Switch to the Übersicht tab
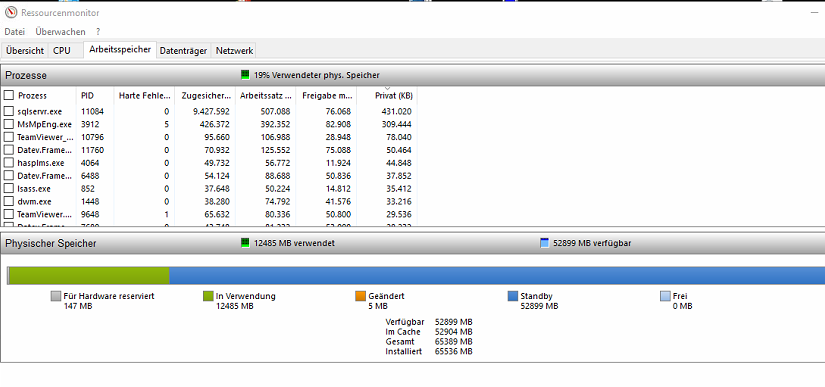 pos(25,50)
